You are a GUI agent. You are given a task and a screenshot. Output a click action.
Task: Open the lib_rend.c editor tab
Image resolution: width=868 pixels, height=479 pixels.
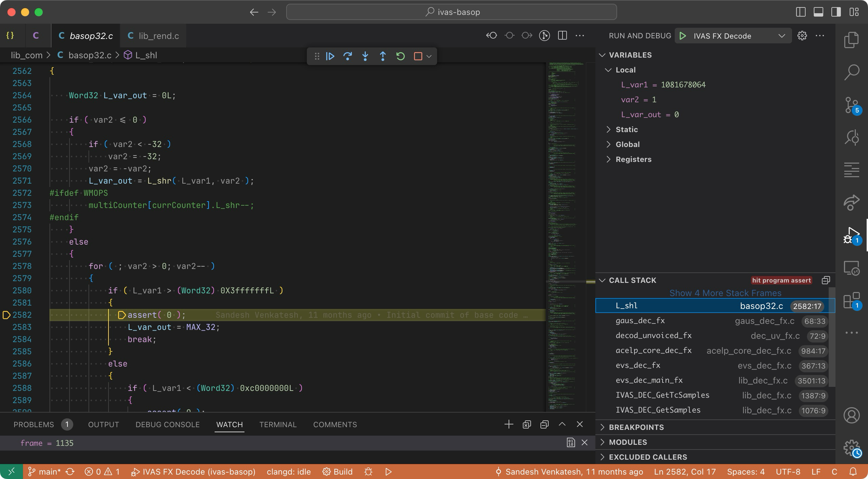158,36
